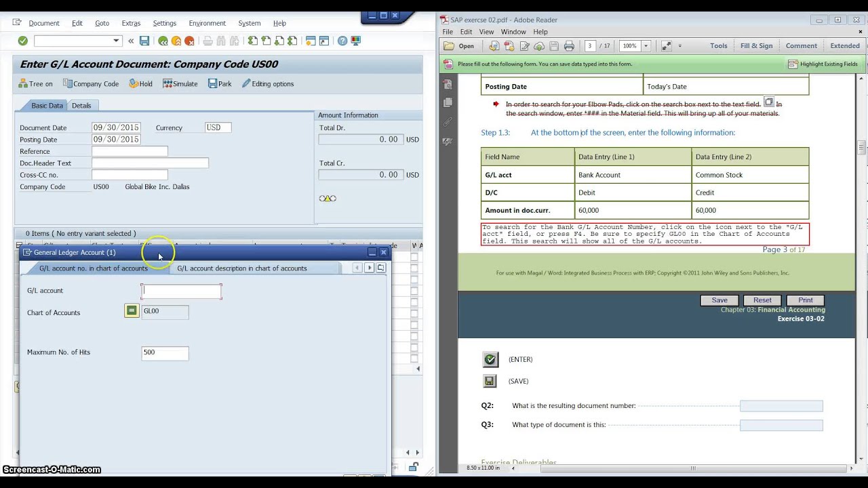The image size is (868, 488).
Task: Click the Q2 document number answer field
Action: tap(781, 406)
